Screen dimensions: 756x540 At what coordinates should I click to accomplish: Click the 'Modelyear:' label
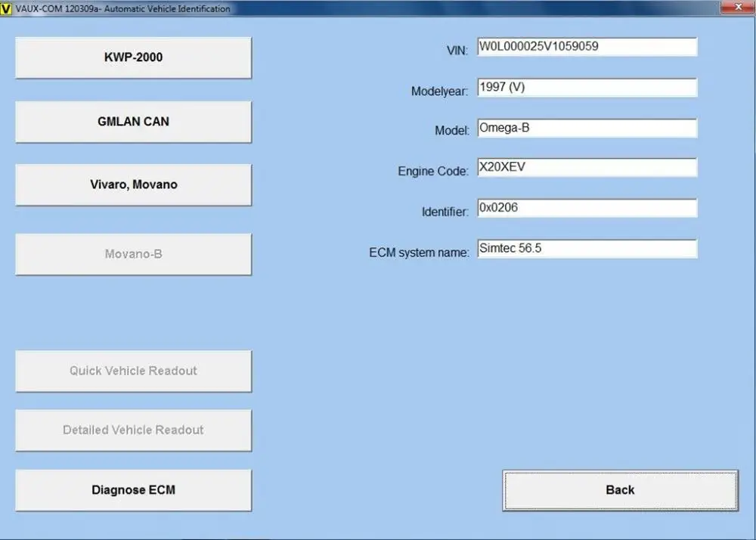pyautogui.click(x=439, y=91)
